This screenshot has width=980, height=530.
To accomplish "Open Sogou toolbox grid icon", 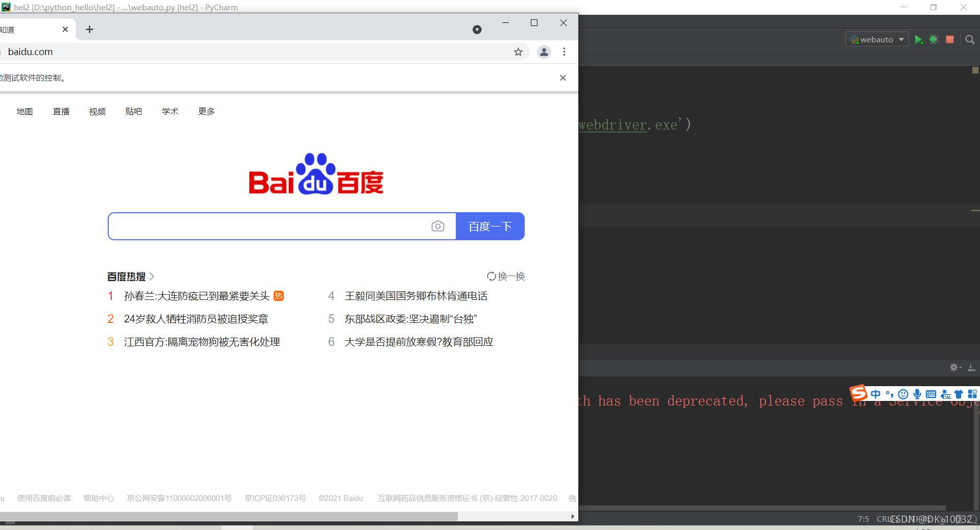I will click(x=972, y=394).
